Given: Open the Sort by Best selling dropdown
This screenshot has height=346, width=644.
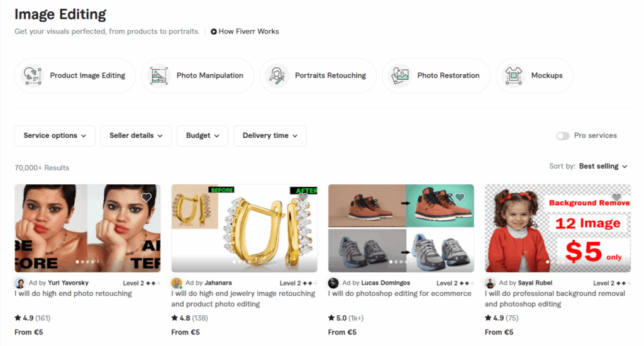Looking at the screenshot, I should [603, 166].
